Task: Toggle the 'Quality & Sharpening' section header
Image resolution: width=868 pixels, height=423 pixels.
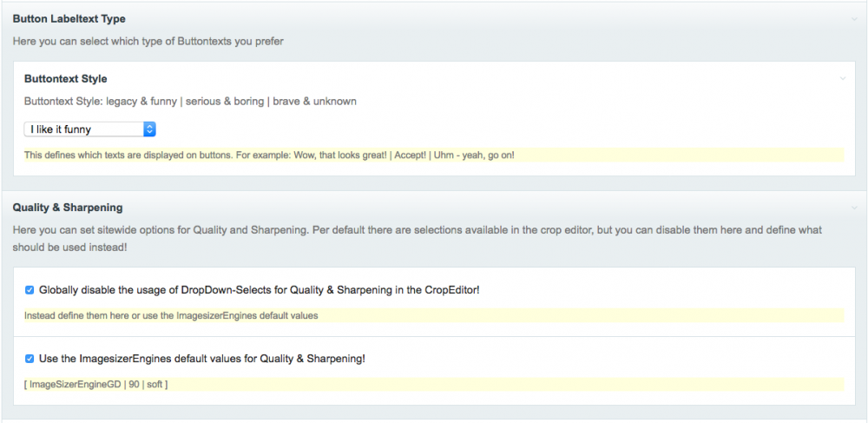Action: [x=68, y=208]
